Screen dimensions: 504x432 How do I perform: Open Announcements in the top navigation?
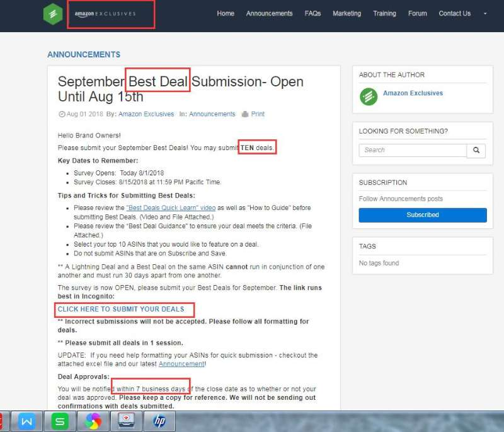(x=270, y=13)
